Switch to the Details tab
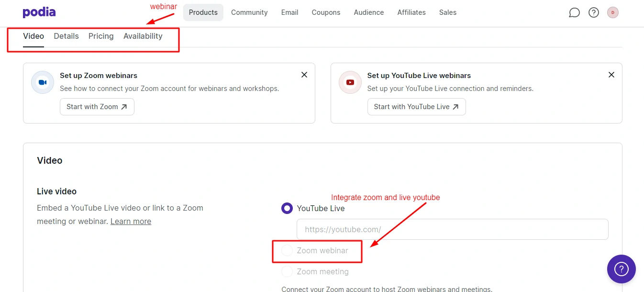The image size is (644, 292). click(x=66, y=36)
